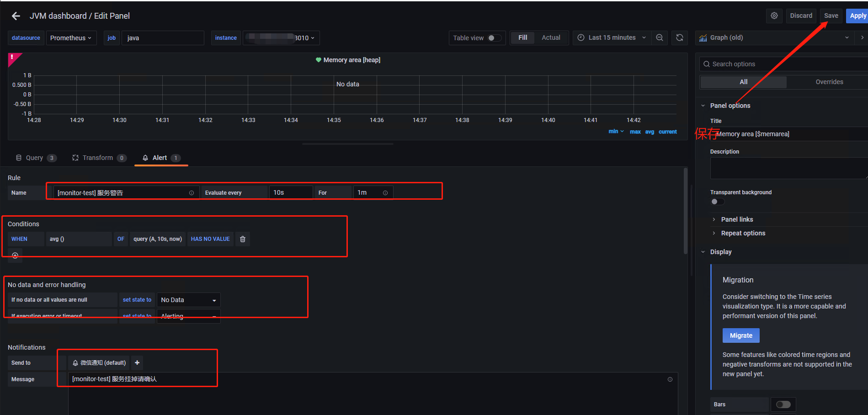Click the red alert indicator on panel corner
The height and width of the screenshot is (415, 868).
(x=13, y=58)
